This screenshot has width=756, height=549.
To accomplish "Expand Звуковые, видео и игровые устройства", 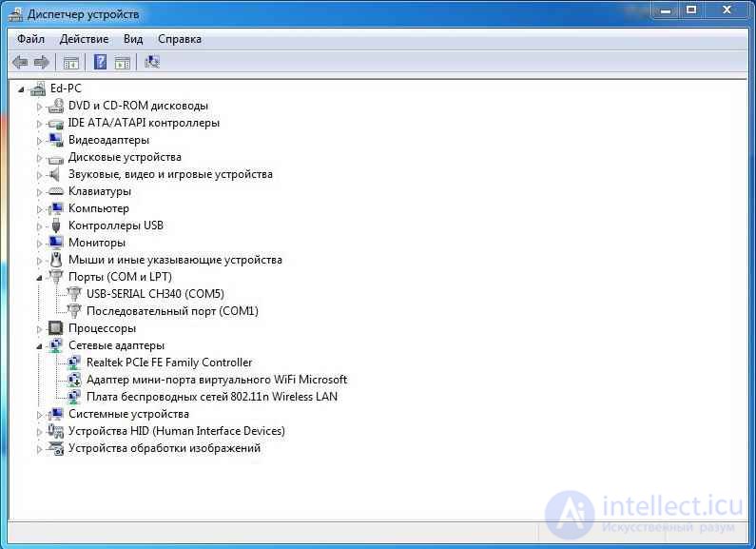I will (x=39, y=175).
